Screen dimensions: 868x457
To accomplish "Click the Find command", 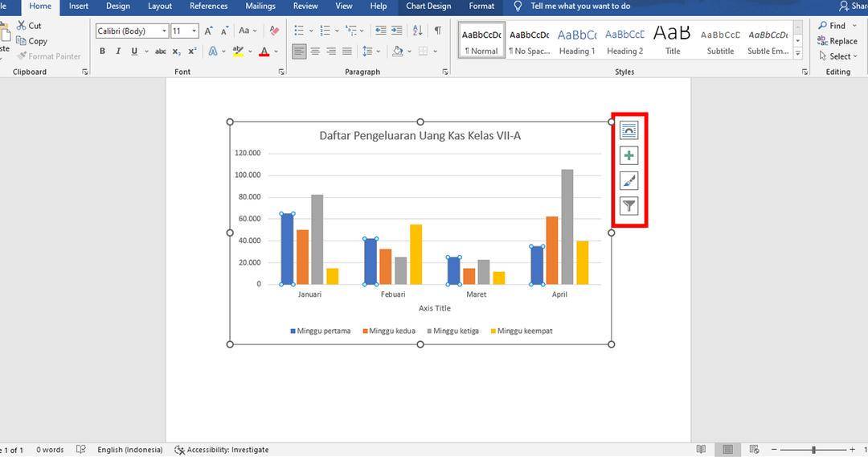I will tap(832, 26).
